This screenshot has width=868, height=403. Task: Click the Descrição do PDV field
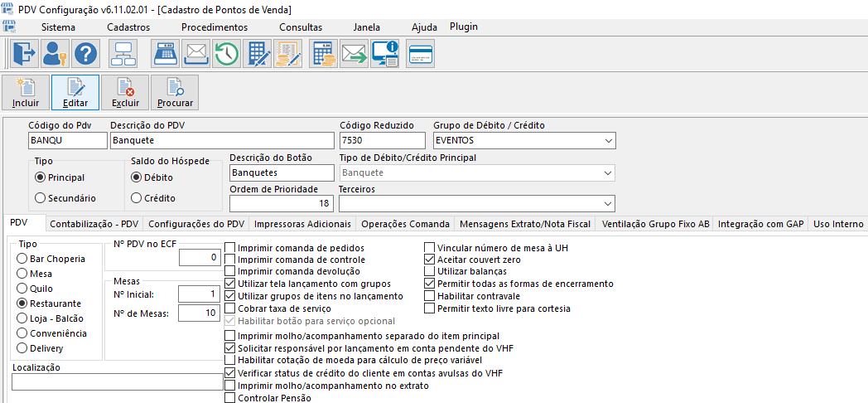[223, 140]
